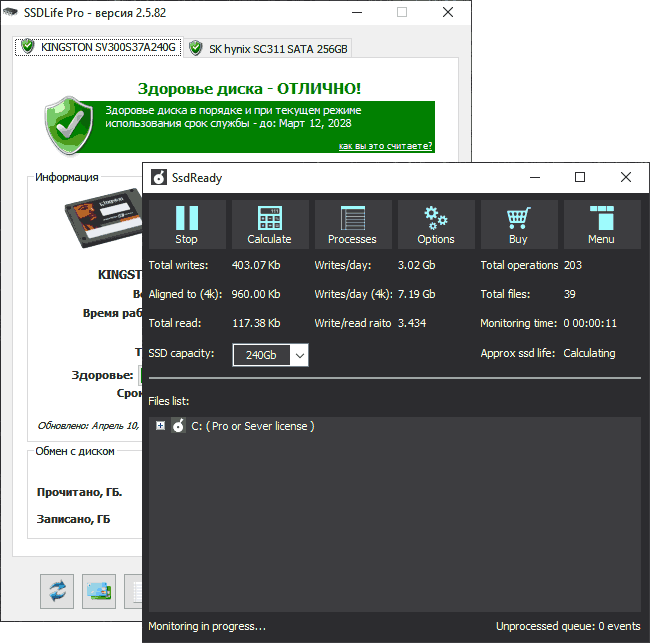Click the 'Writes/day:' value 3.02 Gb
The height and width of the screenshot is (643, 650).
click(x=417, y=265)
